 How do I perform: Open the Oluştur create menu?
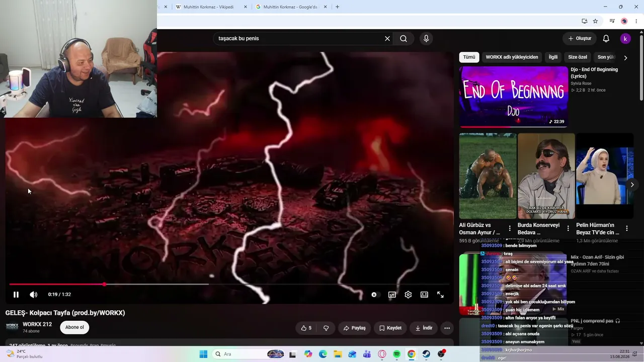580,39
